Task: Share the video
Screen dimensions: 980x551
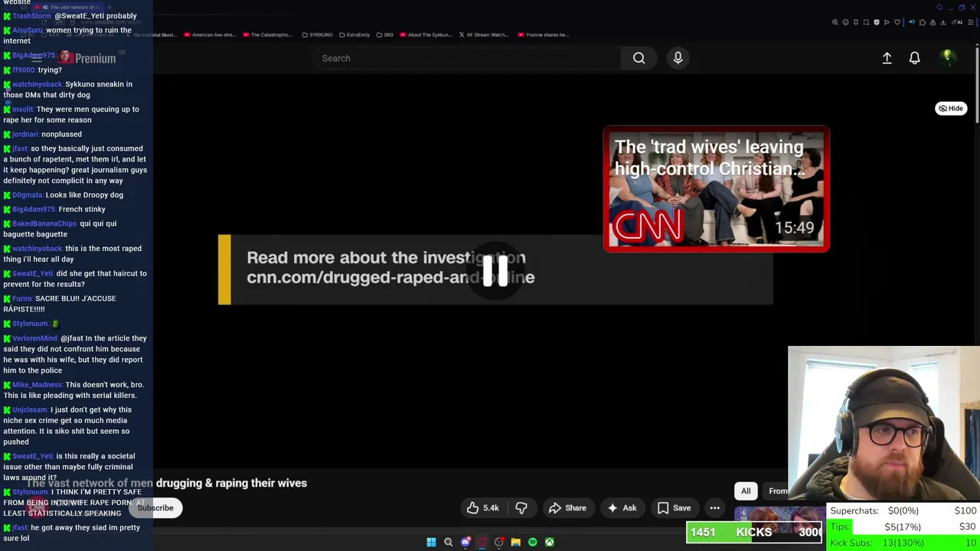Action: [x=567, y=508]
